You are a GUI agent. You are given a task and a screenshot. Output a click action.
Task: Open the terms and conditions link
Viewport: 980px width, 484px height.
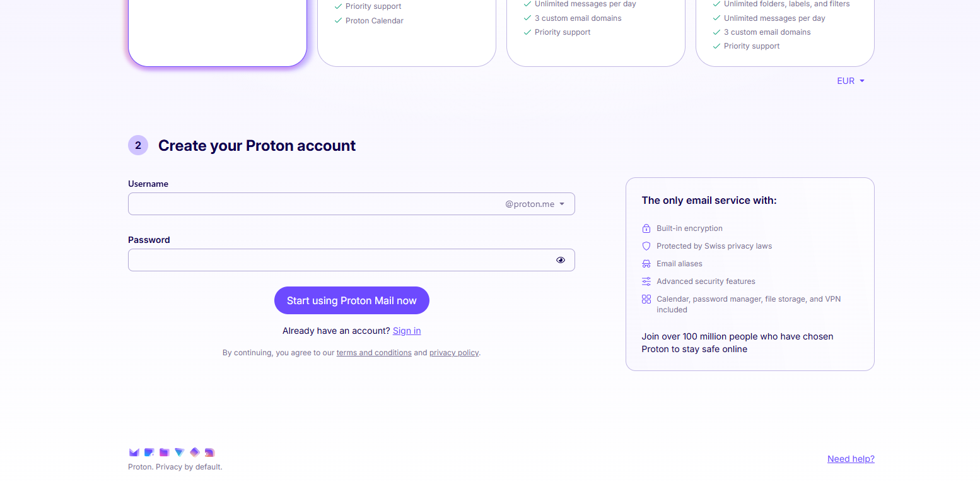click(x=374, y=353)
